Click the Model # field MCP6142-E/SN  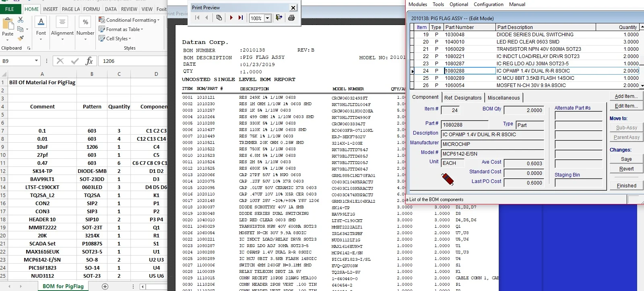492,154
